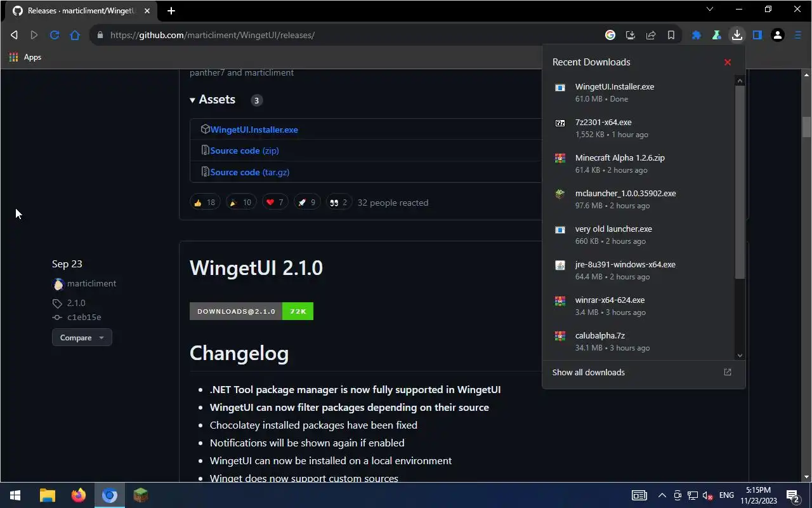812x508 pixels.
Task: Close the Releases browser tab
Action: click(148, 11)
